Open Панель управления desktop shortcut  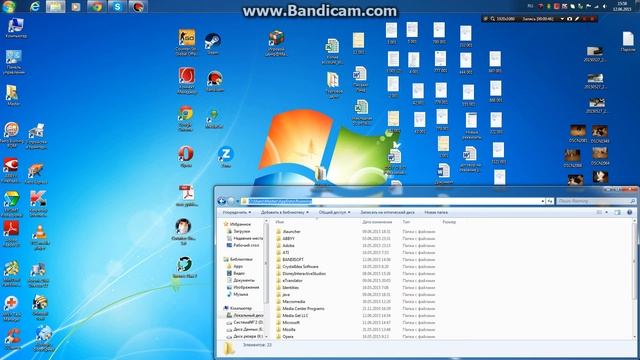14,62
